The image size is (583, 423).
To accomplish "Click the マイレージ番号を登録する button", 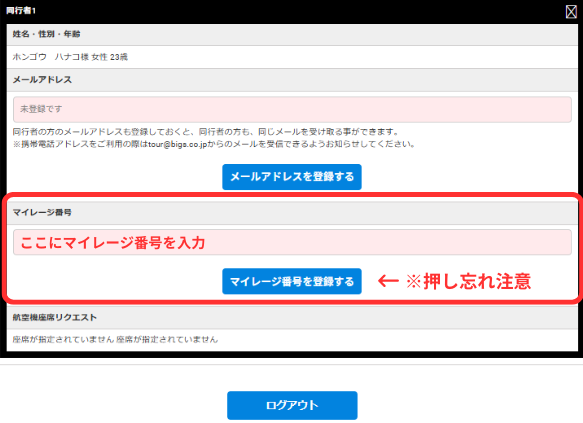I will click(x=292, y=281).
